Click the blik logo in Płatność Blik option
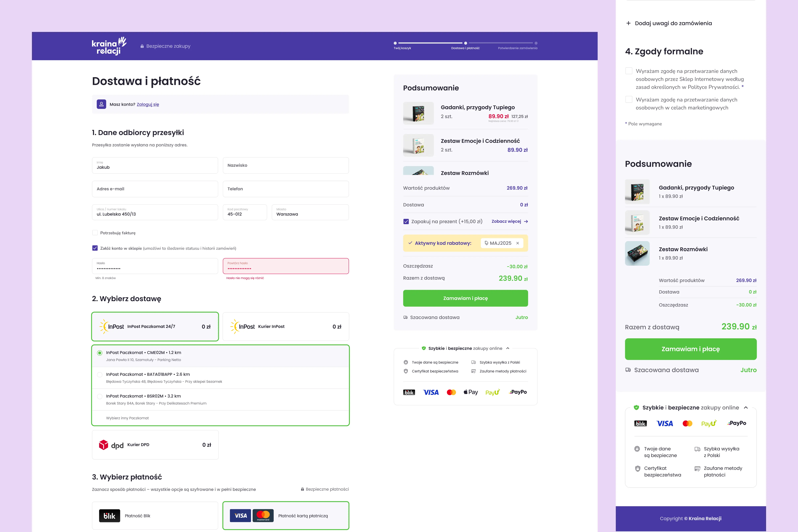Image resolution: width=798 pixels, height=532 pixels. coord(109,516)
